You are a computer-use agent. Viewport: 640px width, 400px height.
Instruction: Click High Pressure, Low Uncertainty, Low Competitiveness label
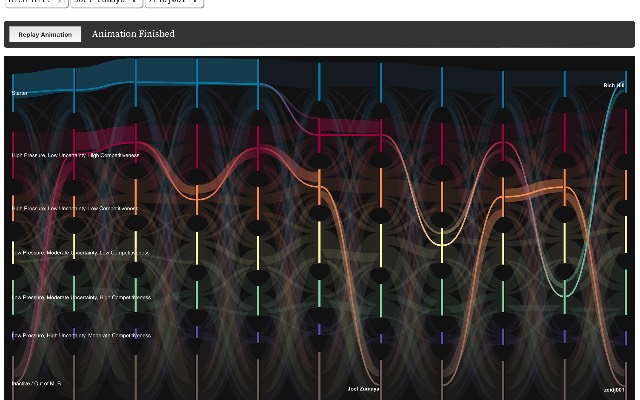(74, 209)
